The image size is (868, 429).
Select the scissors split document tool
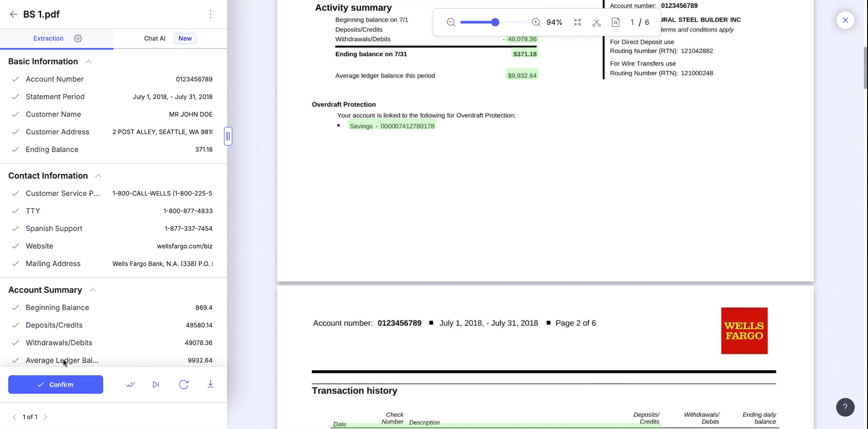[597, 22]
